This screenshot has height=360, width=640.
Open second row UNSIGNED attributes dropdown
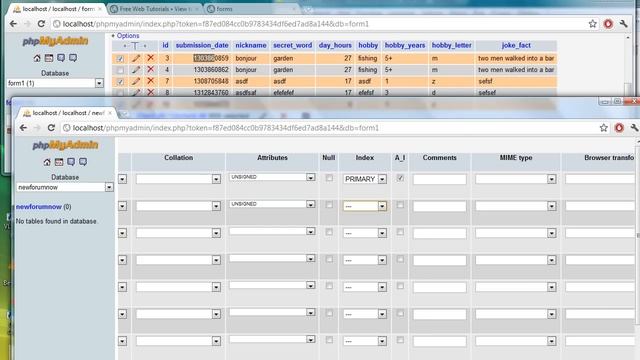(x=272, y=204)
